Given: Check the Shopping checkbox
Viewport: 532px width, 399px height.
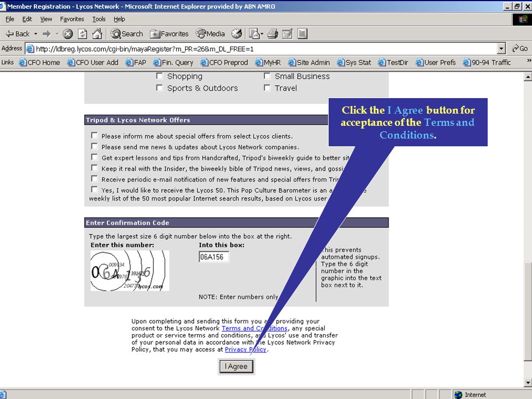Looking at the screenshot, I should click(x=160, y=76).
